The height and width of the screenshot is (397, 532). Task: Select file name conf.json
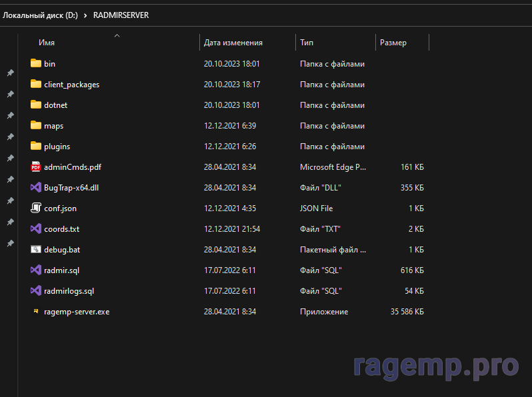pyautogui.click(x=60, y=208)
